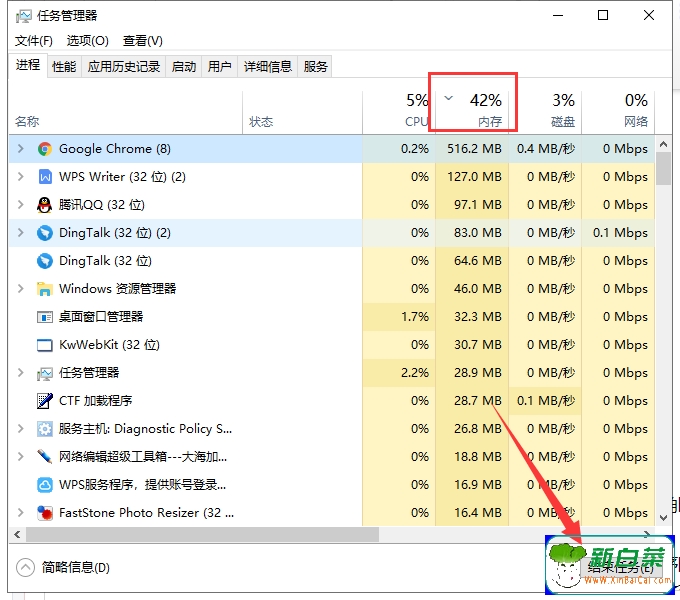680x600 pixels.
Task: Switch to the 启动 tab
Action: pyautogui.click(x=183, y=67)
